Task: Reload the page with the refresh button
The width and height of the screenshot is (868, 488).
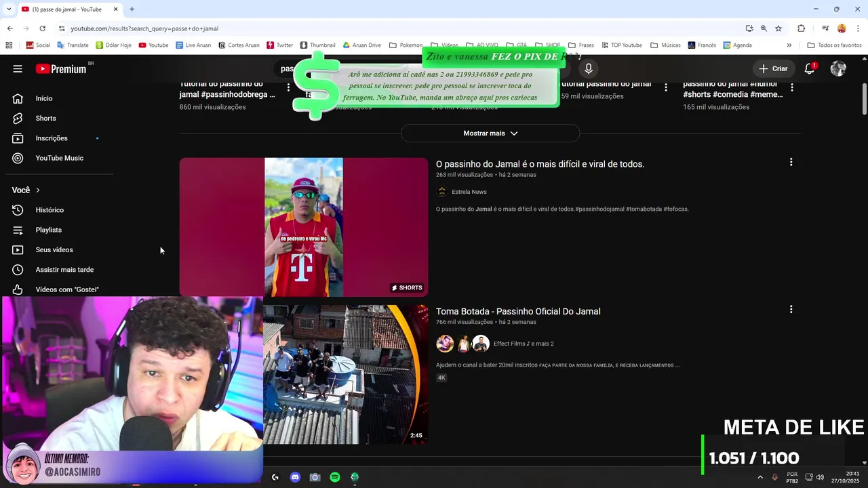Action: (42, 28)
